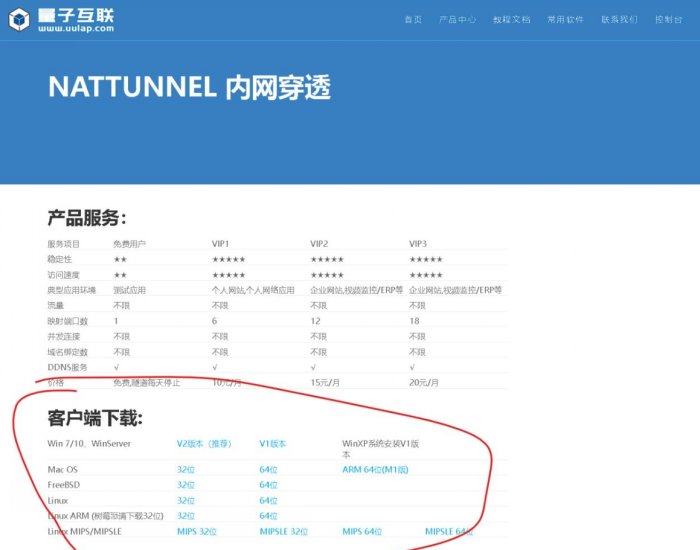Download the MIPS 64位 client

tap(362, 532)
